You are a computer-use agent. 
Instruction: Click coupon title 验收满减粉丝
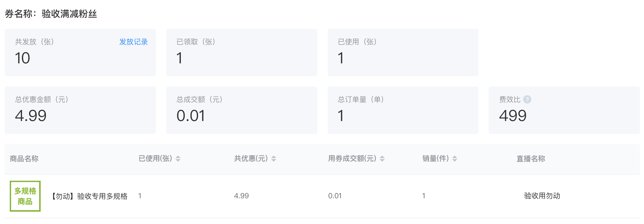(x=69, y=14)
